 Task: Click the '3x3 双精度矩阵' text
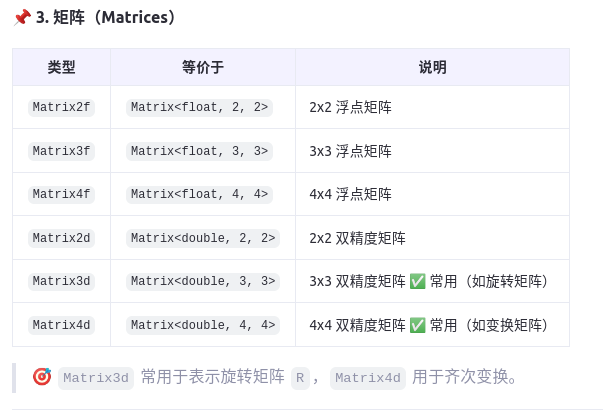pyautogui.click(x=357, y=282)
